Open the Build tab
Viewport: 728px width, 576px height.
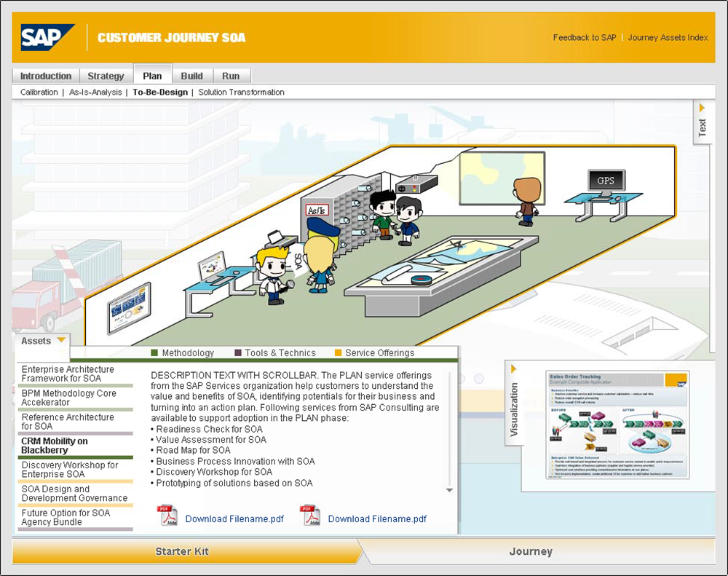click(x=192, y=76)
